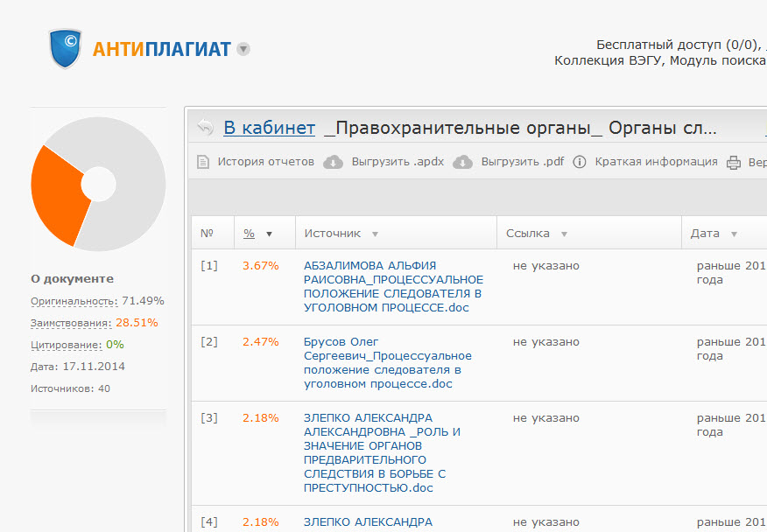Click the Заимствования label
This screenshot has width=767, height=532.
pos(71,323)
